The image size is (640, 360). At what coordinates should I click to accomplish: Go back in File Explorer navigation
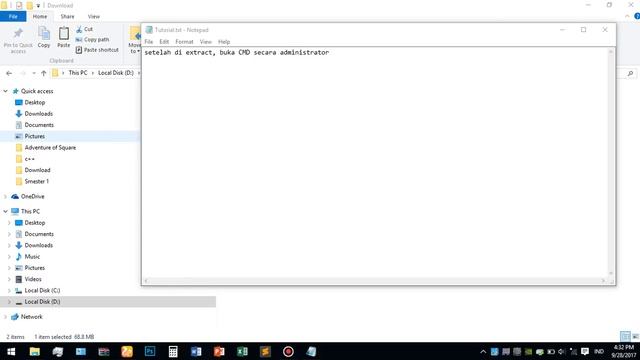tap(9, 73)
